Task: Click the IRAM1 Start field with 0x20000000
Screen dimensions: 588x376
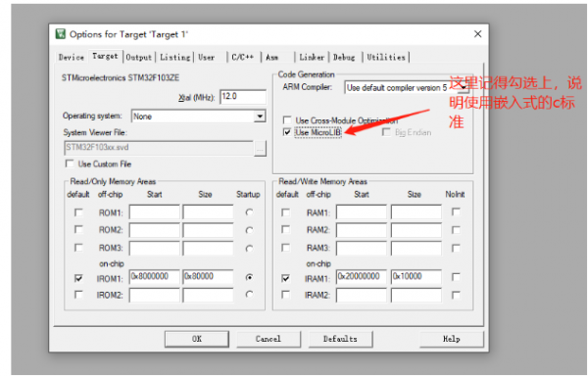Action: point(362,277)
